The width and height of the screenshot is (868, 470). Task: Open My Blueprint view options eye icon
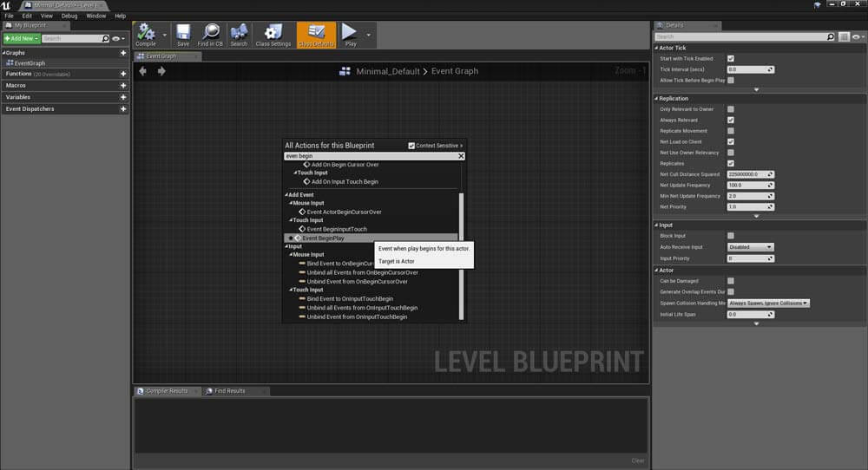pos(118,39)
